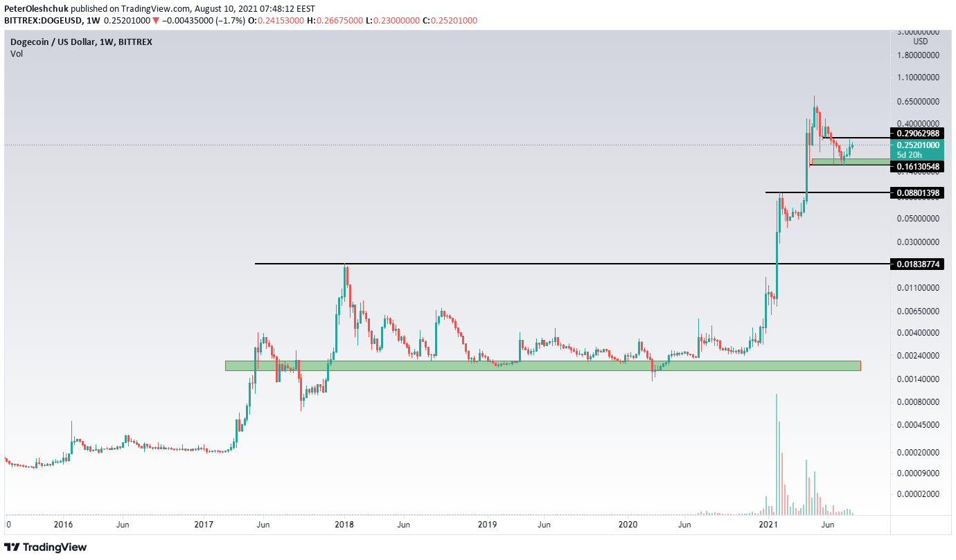Viewport: 956px width, 560px height.
Task: Select the long green support zone rectangle
Action: (542, 365)
